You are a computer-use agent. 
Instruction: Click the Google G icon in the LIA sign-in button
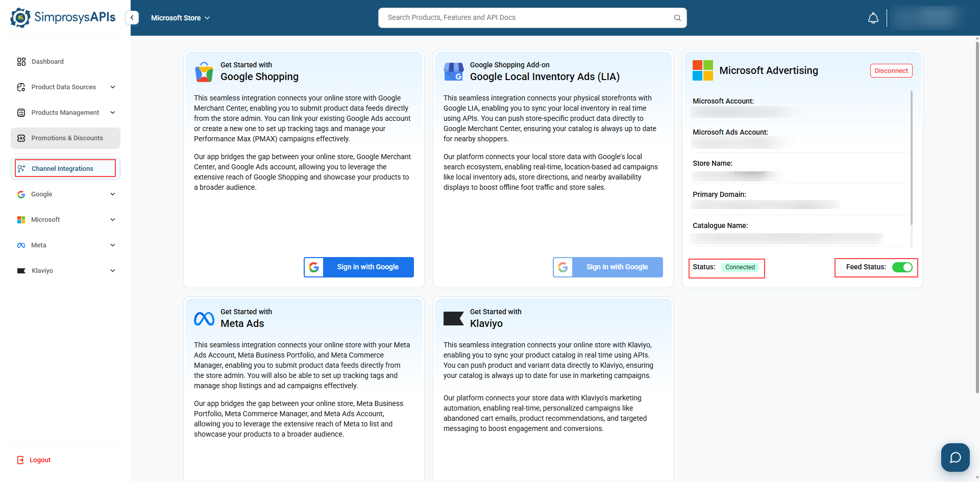563,267
